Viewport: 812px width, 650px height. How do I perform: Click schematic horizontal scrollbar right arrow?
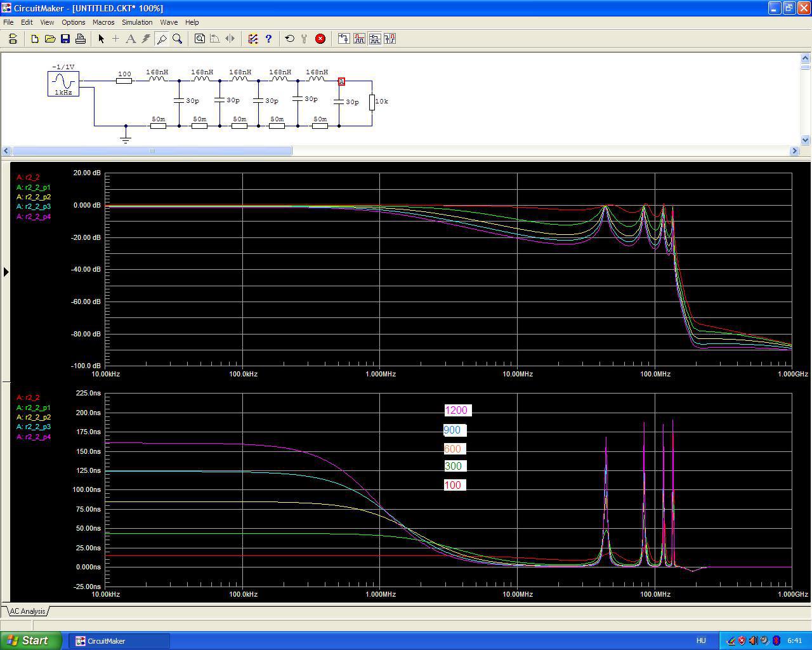click(x=794, y=151)
